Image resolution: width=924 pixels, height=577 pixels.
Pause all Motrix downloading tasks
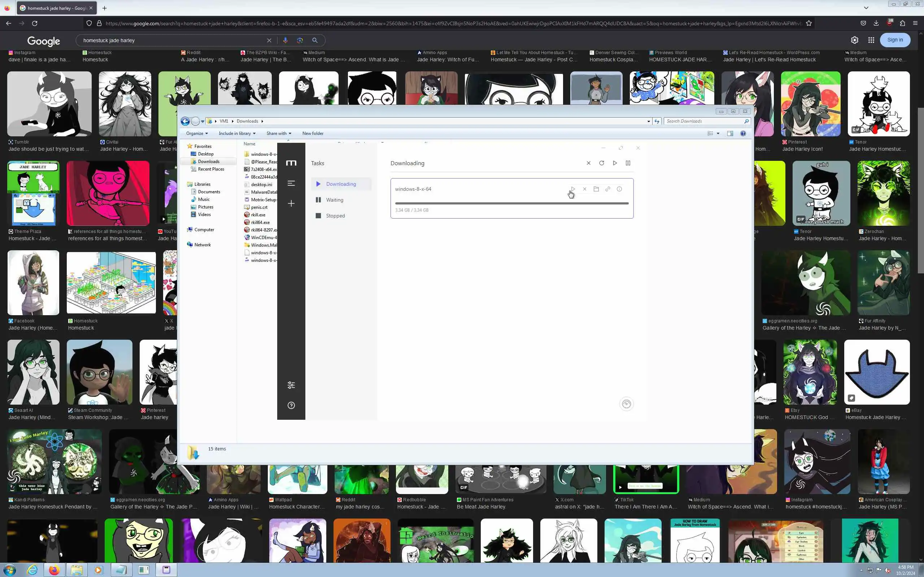coord(628,163)
